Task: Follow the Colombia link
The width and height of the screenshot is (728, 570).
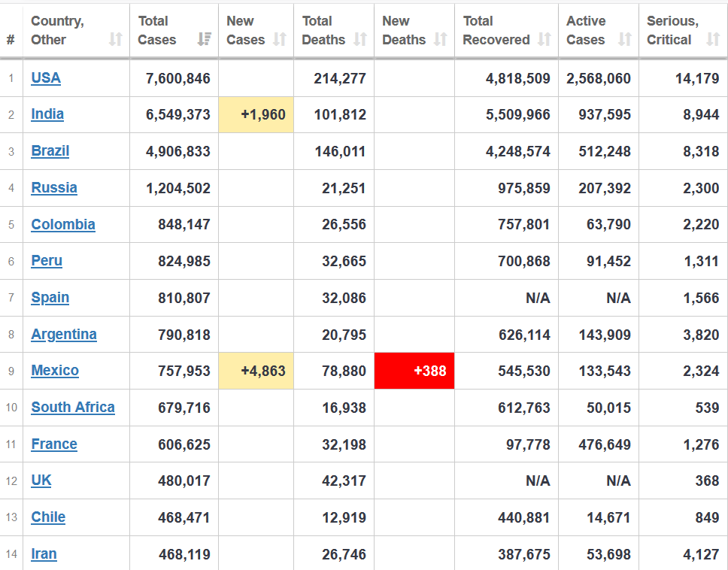Action: coord(63,224)
